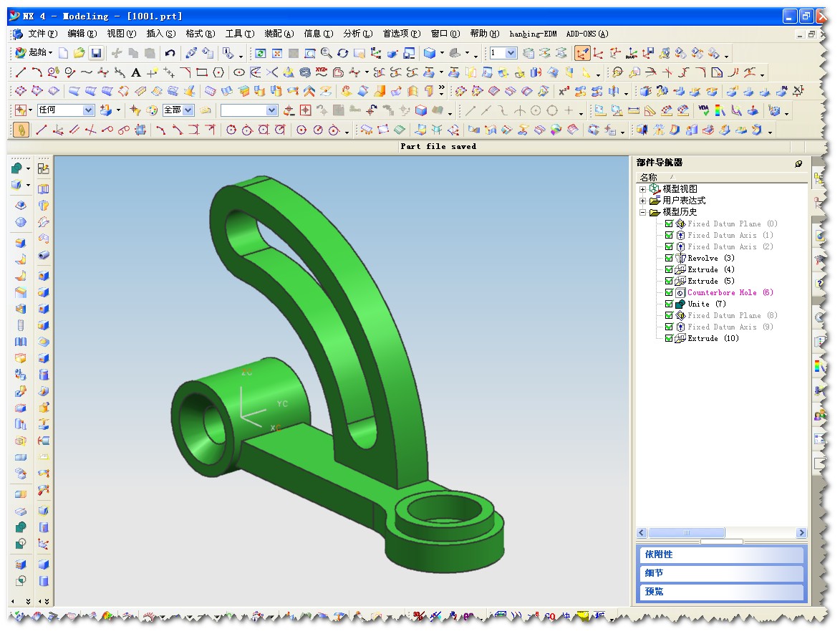Open the 细节 panel bar

pyautogui.click(x=722, y=573)
